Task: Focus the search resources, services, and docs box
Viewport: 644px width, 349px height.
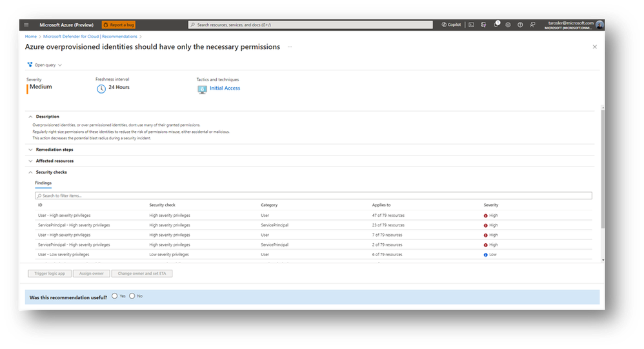Action: tap(310, 25)
